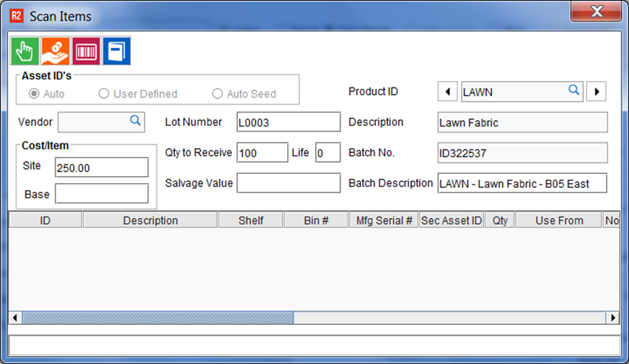Viewport: 629px width, 364px height.
Task: Click the right arrow of horizontal scrollbar
Action: click(614, 317)
